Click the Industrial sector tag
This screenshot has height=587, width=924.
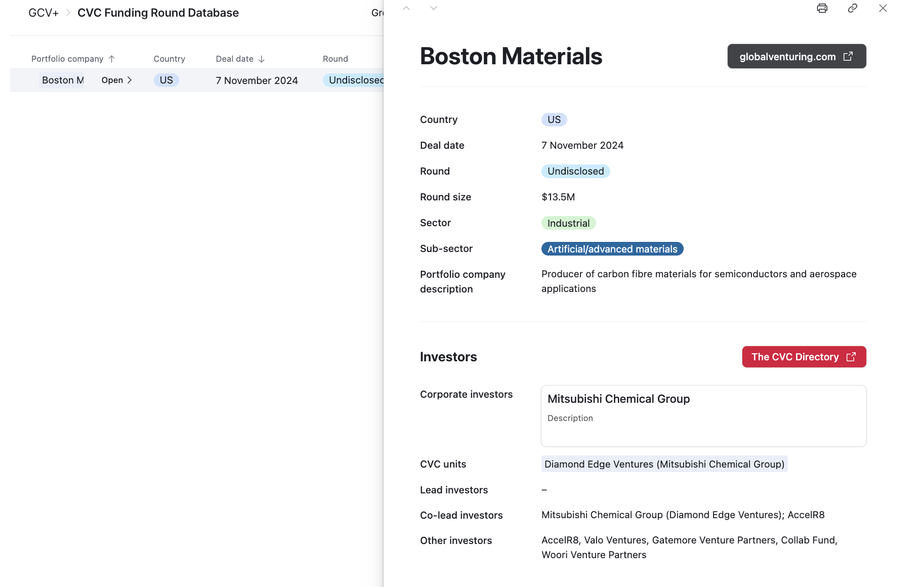coord(568,223)
